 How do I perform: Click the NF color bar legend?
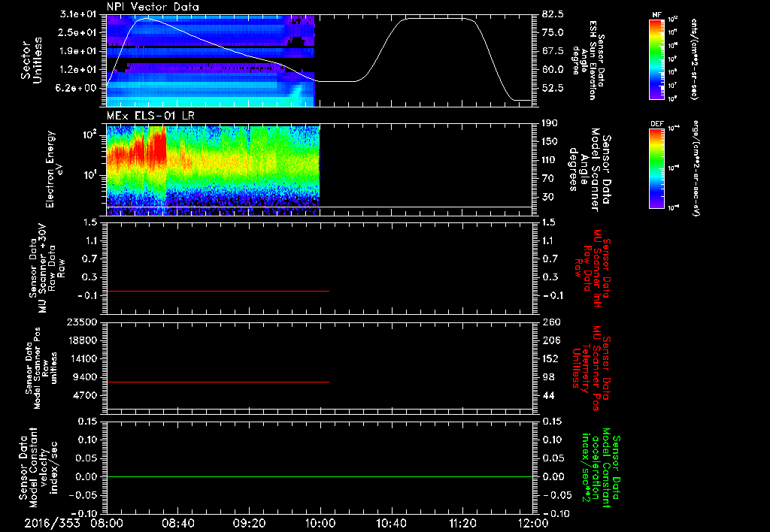(656, 59)
